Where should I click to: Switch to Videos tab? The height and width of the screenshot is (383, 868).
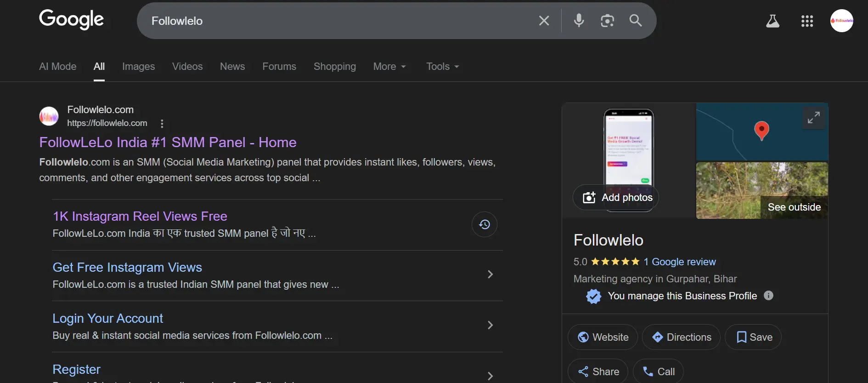coord(187,66)
